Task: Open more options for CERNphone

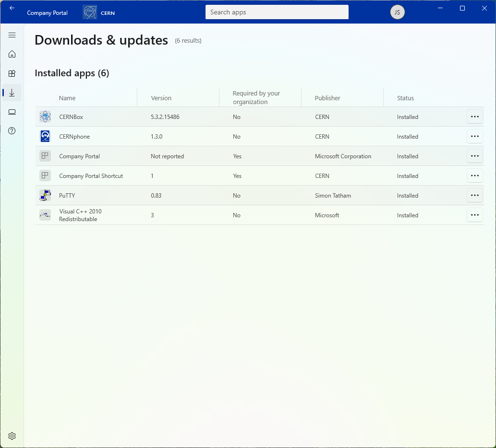Action: 475,136
